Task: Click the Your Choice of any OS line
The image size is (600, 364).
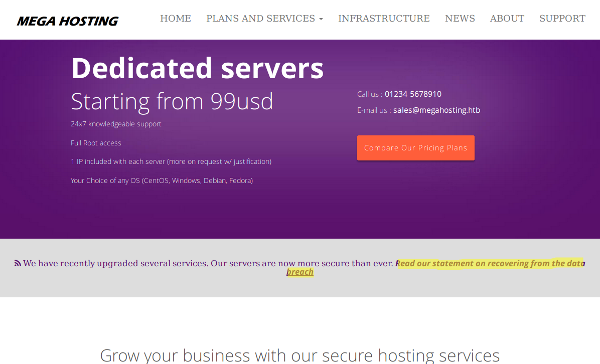Action: (x=162, y=180)
